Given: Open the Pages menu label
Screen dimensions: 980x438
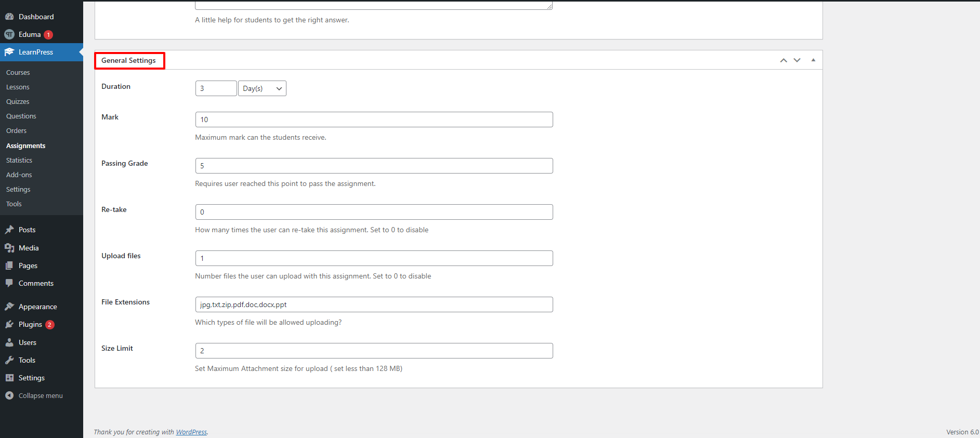Looking at the screenshot, I should [28, 266].
